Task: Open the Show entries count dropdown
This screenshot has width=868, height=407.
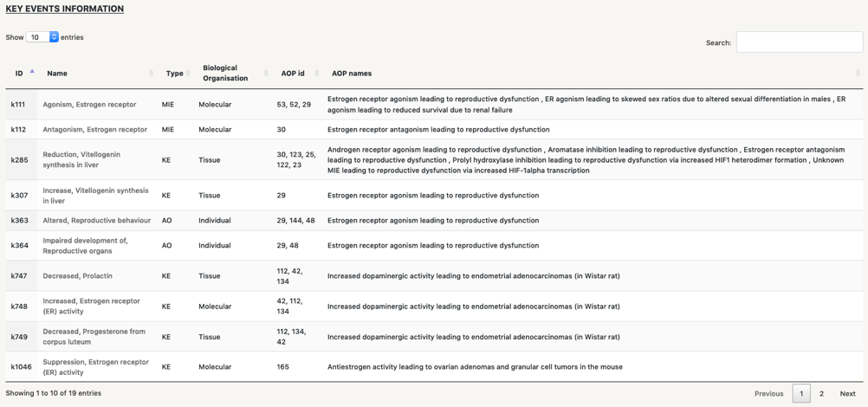Action: coord(42,37)
